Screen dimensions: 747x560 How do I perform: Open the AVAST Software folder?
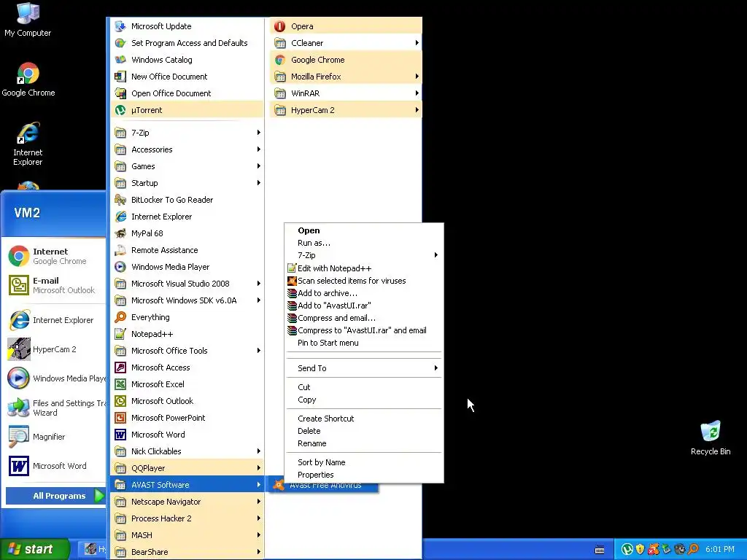(x=187, y=485)
